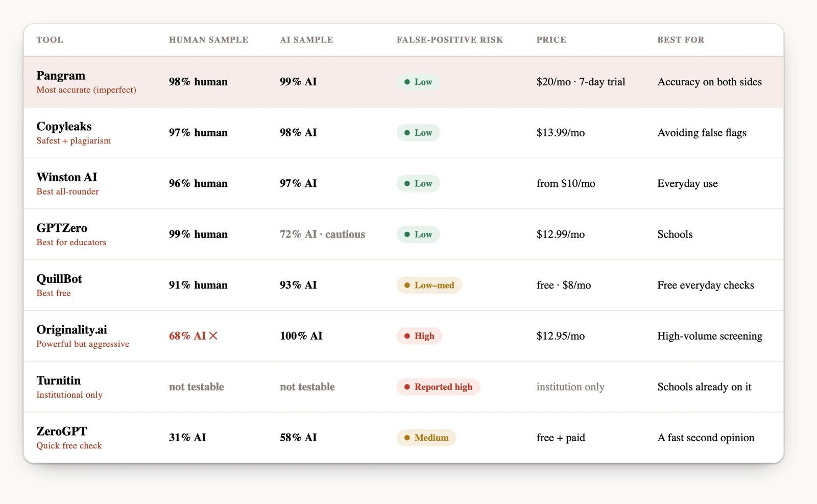Click the red X next to 68% AI

coord(213,336)
